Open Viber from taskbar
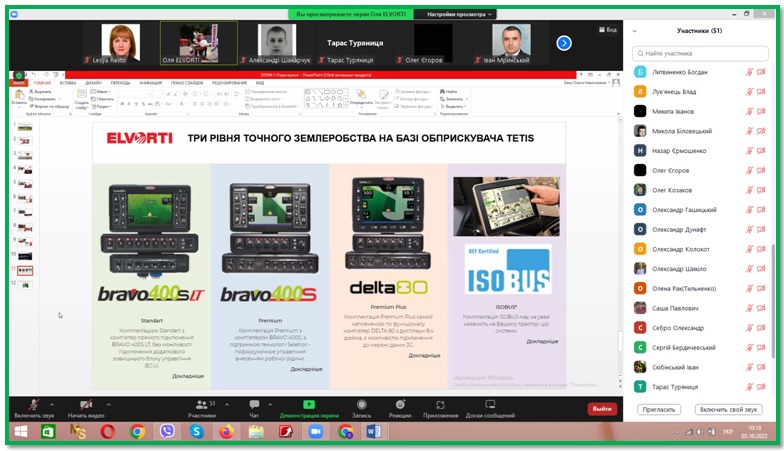This screenshot has height=451, width=784. [x=167, y=432]
